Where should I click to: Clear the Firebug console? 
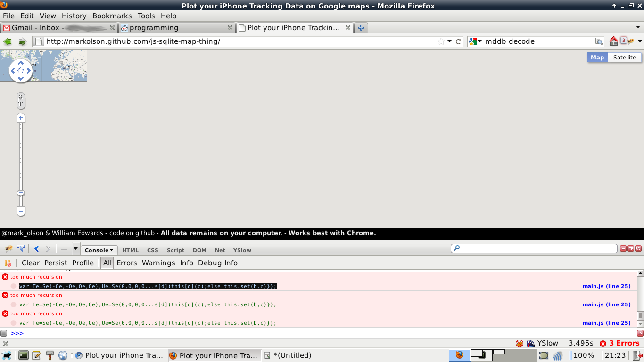31,263
